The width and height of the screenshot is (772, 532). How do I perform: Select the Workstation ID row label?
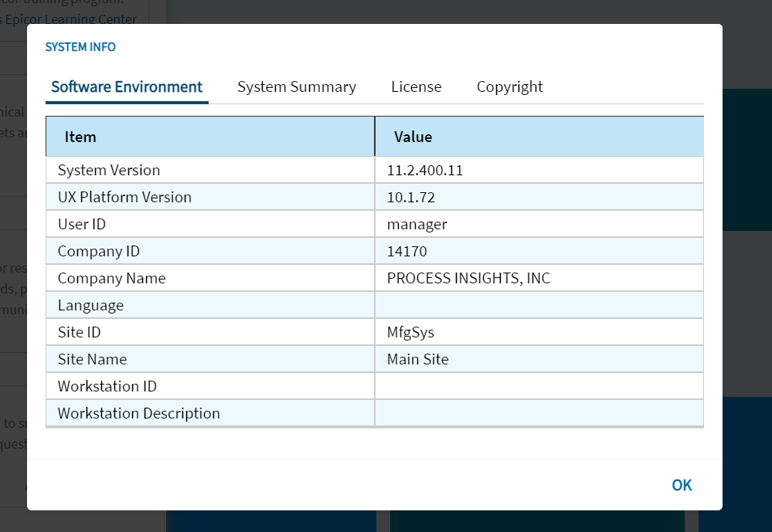click(107, 386)
